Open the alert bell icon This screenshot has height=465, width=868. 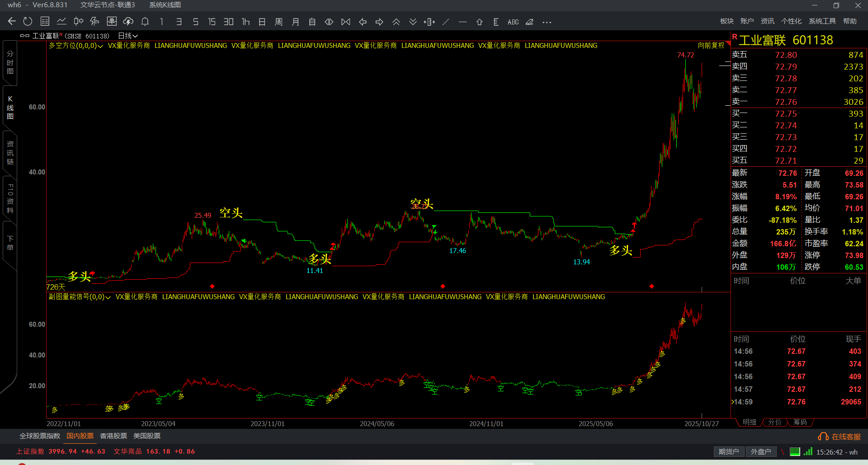click(145, 22)
